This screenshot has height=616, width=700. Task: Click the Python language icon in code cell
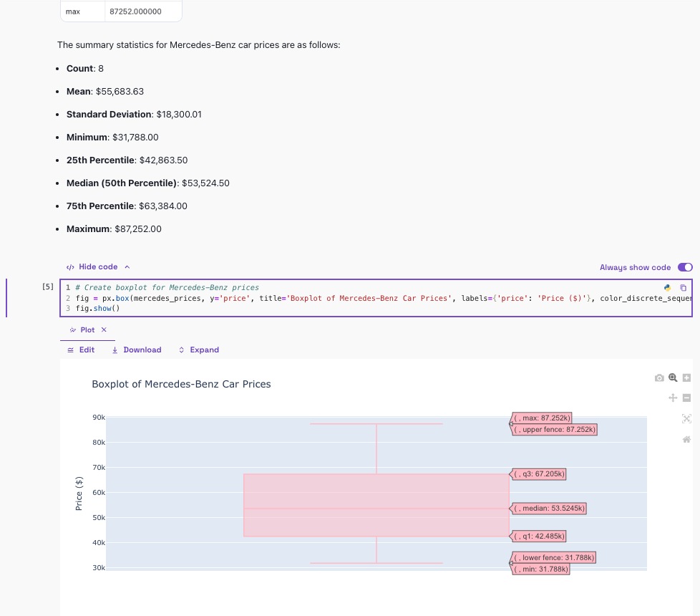click(668, 287)
